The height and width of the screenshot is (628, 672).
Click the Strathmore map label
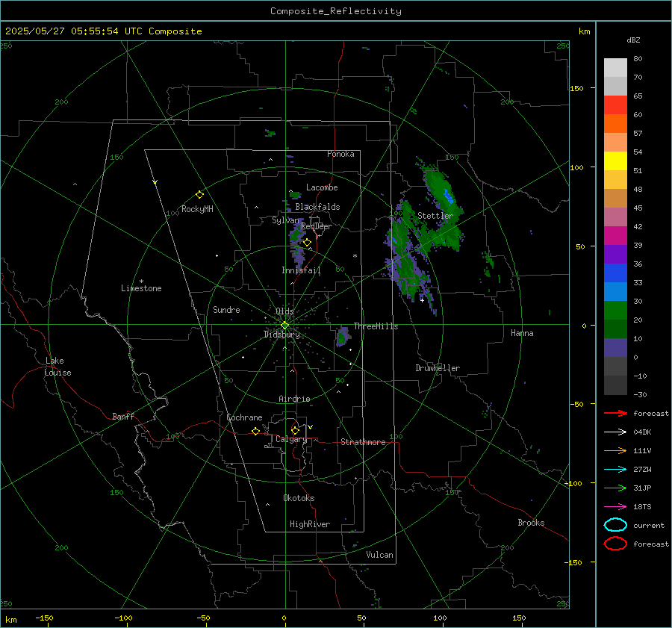click(x=363, y=442)
